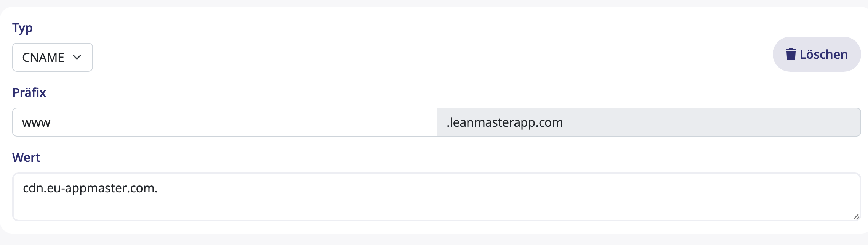Image resolution: width=868 pixels, height=245 pixels.
Task: Expand the chevron arrow beside CNAME
Action: [77, 57]
